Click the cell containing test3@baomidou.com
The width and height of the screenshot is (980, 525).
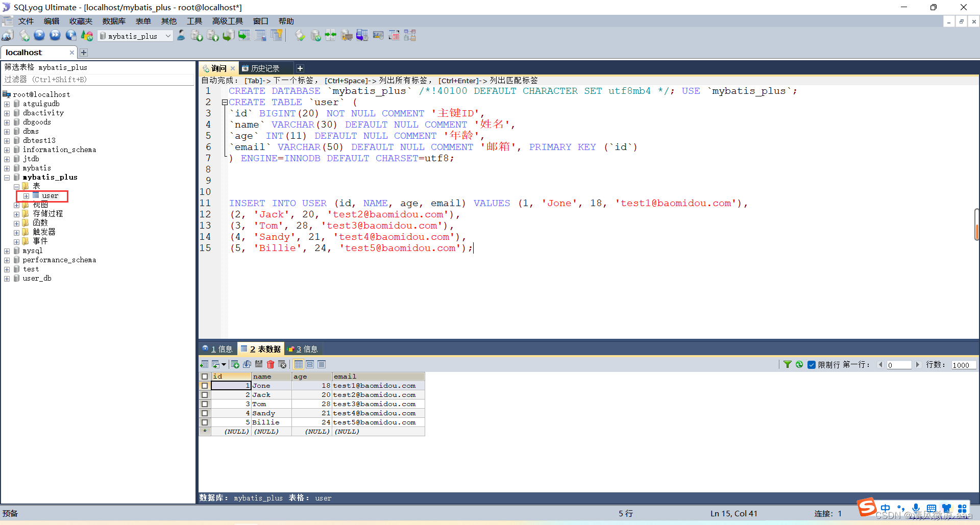378,404
